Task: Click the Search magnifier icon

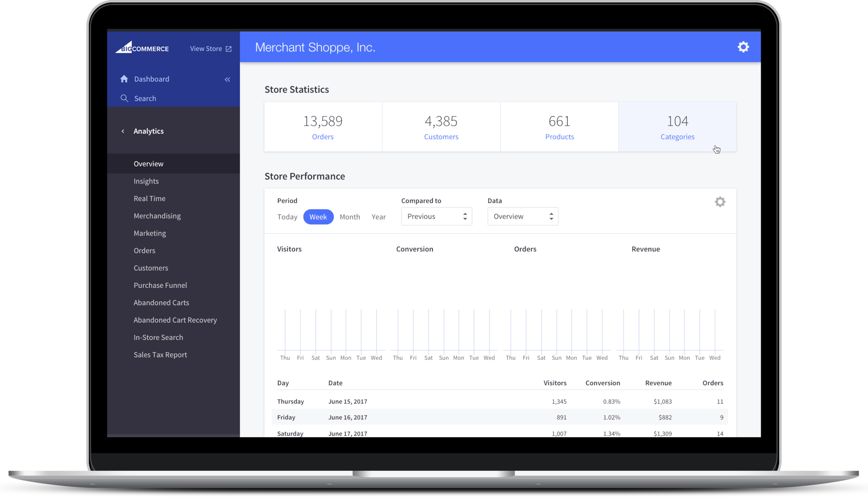Action: tap(124, 98)
